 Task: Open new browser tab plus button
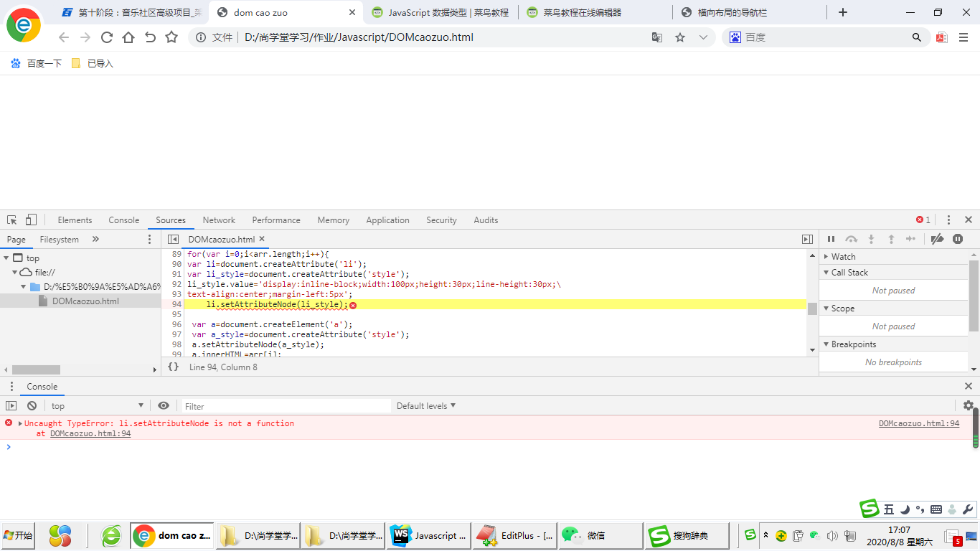(x=843, y=12)
